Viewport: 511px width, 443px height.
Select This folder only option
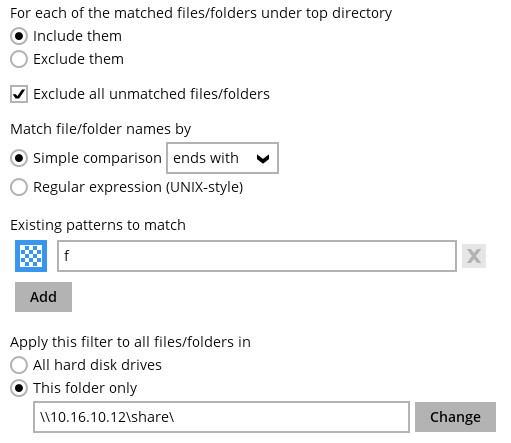pyautogui.click(x=19, y=388)
